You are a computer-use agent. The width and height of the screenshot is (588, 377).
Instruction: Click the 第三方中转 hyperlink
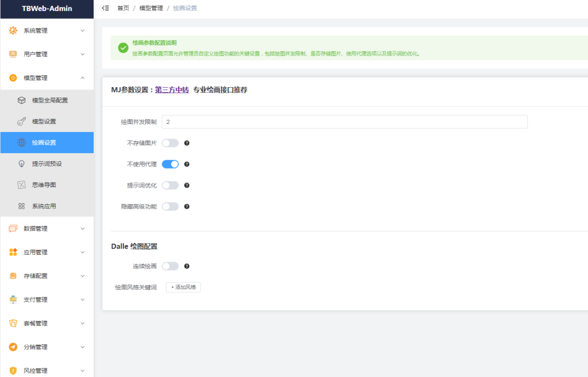172,90
